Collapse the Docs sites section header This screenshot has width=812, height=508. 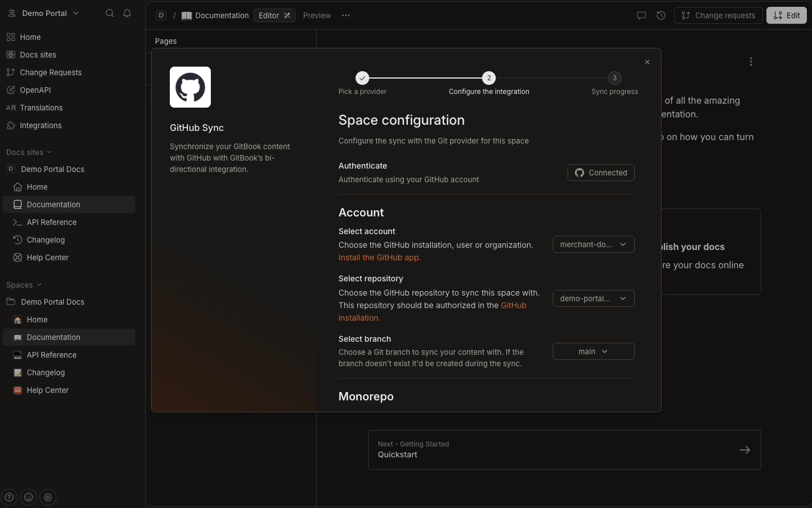tap(29, 152)
